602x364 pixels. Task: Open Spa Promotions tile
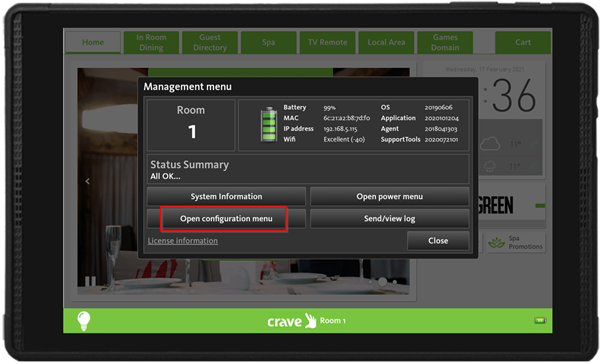click(x=515, y=242)
